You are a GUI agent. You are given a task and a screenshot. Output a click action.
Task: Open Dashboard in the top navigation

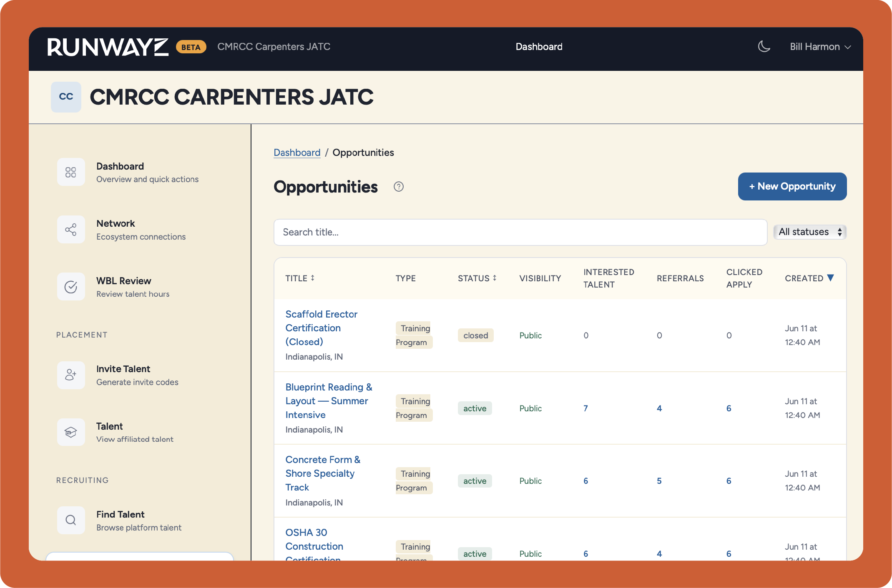(x=539, y=47)
